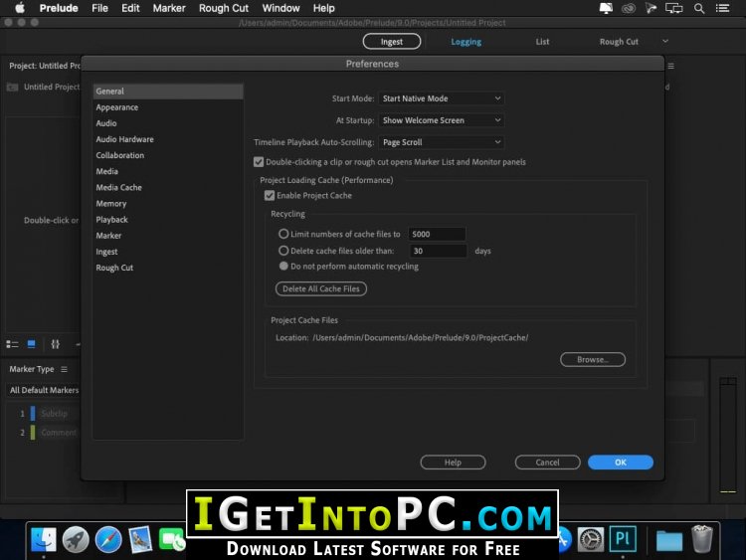Screen dimensions: 746x560
Task: Select Ingest preferences category in sidebar
Action: click(168, 252)
